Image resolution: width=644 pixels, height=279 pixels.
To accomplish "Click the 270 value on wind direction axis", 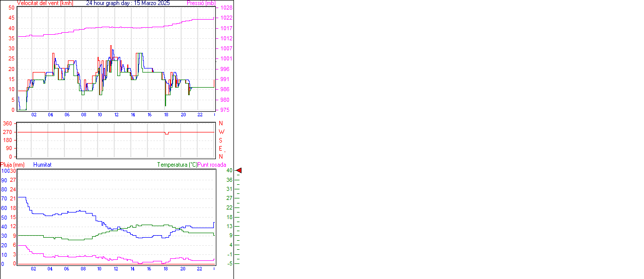I will click(8, 132).
